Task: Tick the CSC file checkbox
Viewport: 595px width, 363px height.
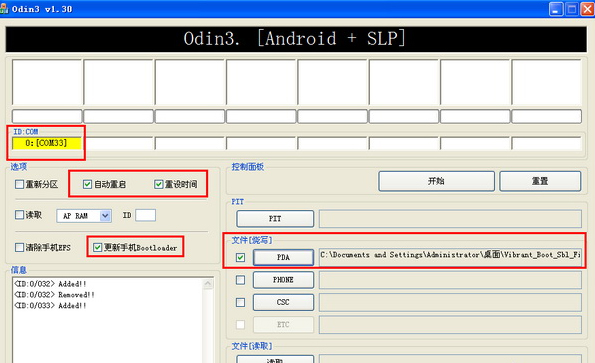Action: tap(240, 302)
